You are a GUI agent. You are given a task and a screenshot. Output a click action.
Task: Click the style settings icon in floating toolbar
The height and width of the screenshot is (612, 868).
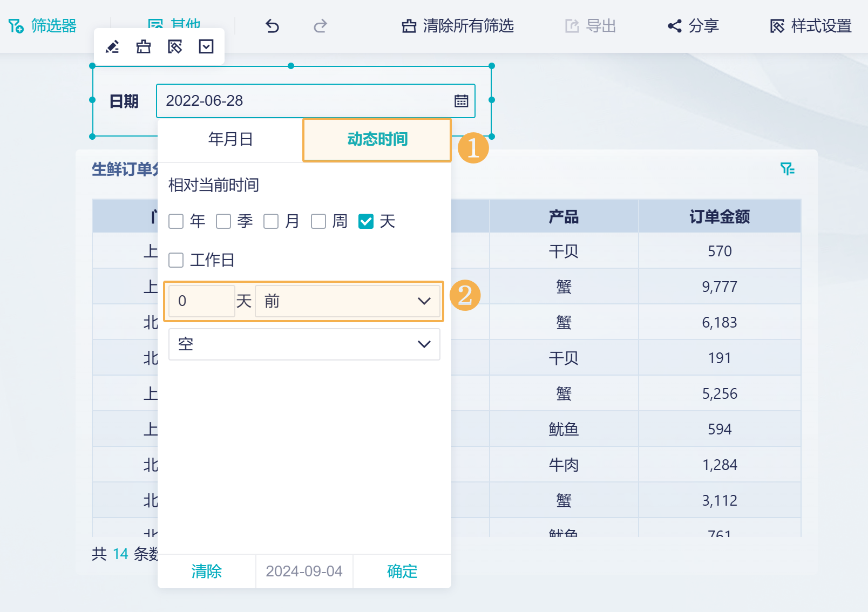175,47
